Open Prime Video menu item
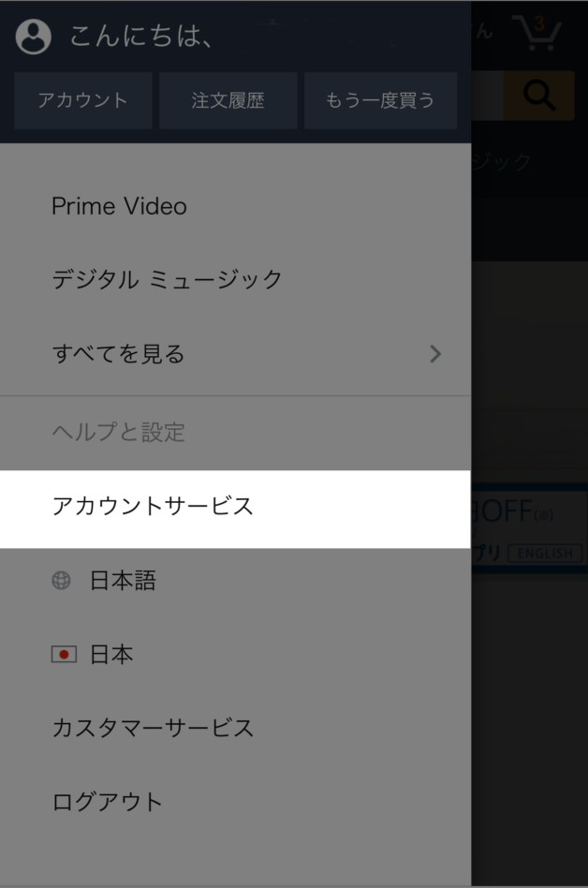Screen dimensions: 588x888 click(x=235, y=206)
